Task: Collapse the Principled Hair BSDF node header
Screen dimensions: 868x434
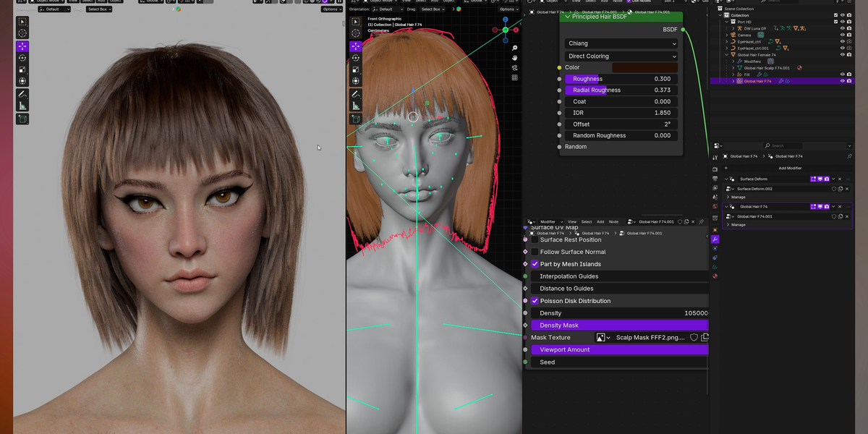Action: pyautogui.click(x=569, y=17)
